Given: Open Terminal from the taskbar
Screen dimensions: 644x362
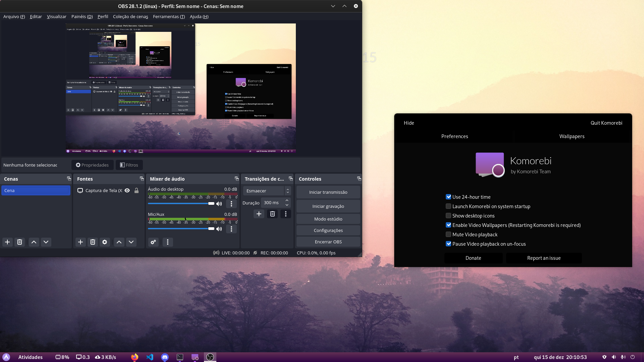Looking at the screenshot, I should coord(180,357).
